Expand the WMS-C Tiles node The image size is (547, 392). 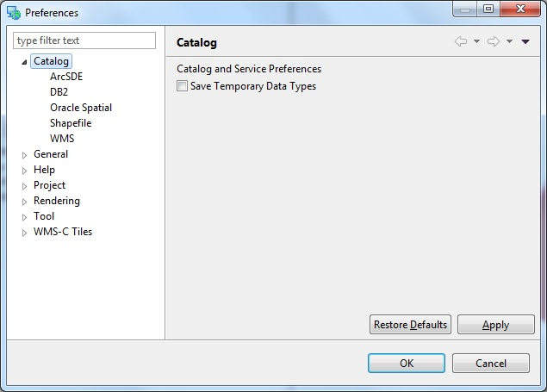click(x=24, y=233)
